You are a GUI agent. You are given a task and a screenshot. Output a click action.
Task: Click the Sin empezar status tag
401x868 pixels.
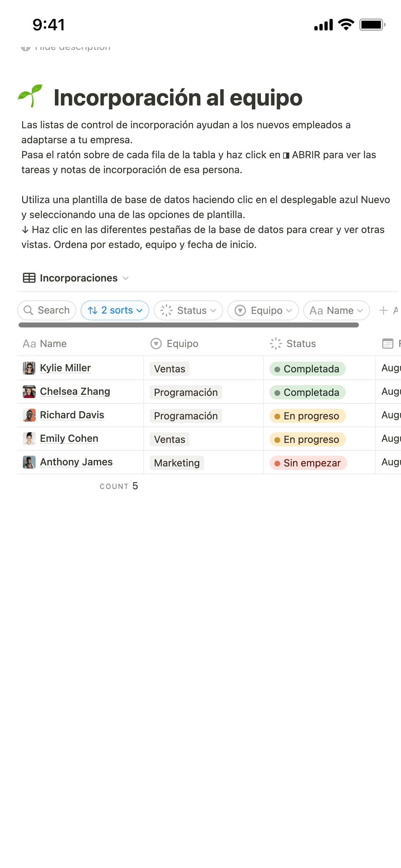pyautogui.click(x=308, y=463)
